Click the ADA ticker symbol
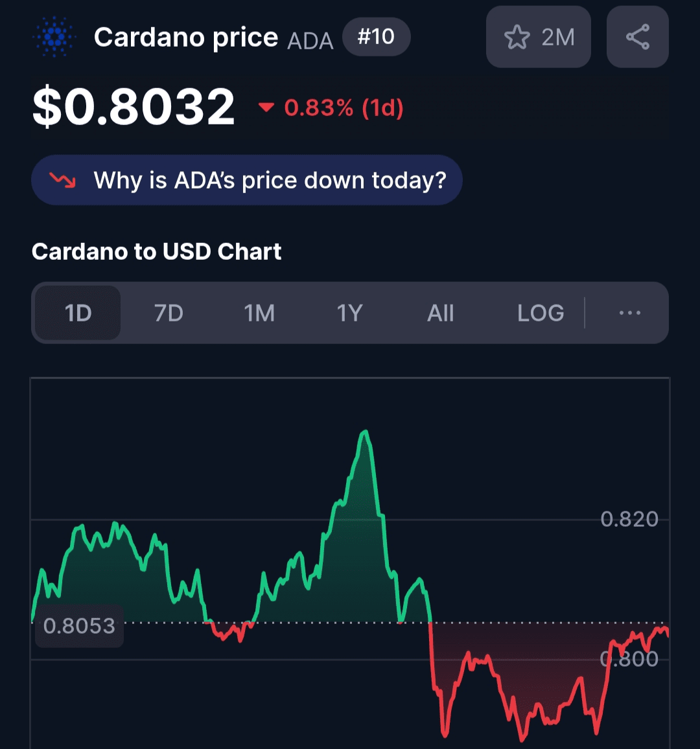Screen dimensions: 700x749 tap(310, 41)
